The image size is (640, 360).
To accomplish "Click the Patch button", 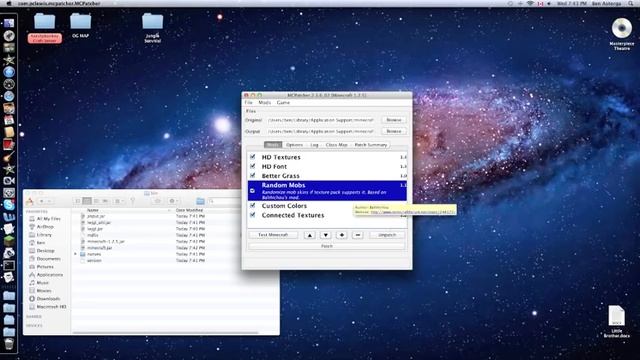I will click(x=327, y=246).
